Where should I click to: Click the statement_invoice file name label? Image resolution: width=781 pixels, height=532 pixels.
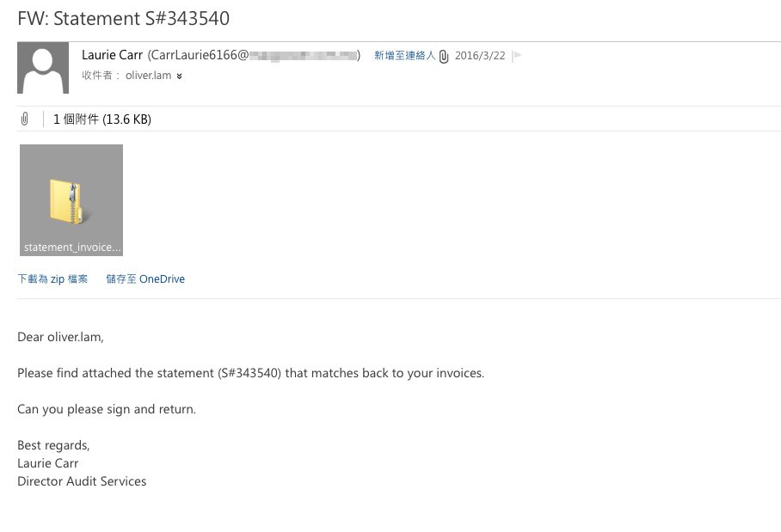pyautogui.click(x=71, y=248)
